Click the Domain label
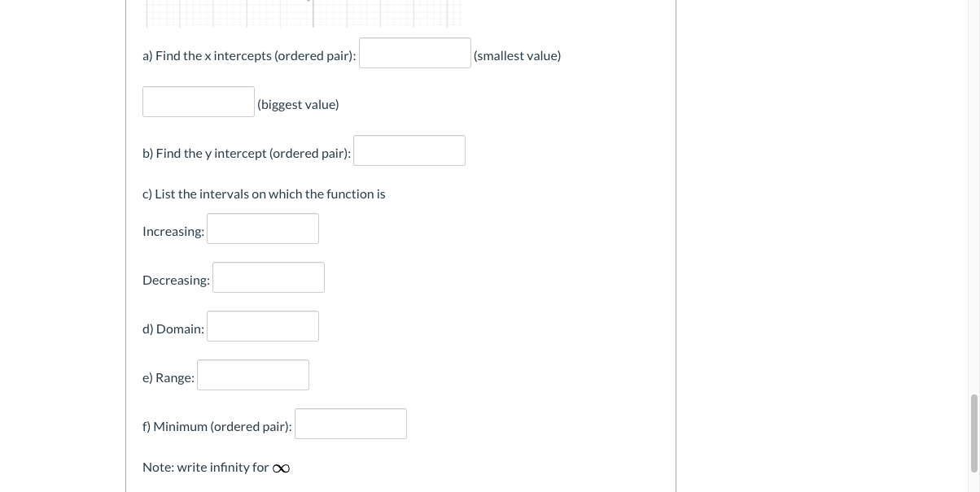The height and width of the screenshot is (492, 980). click(173, 328)
